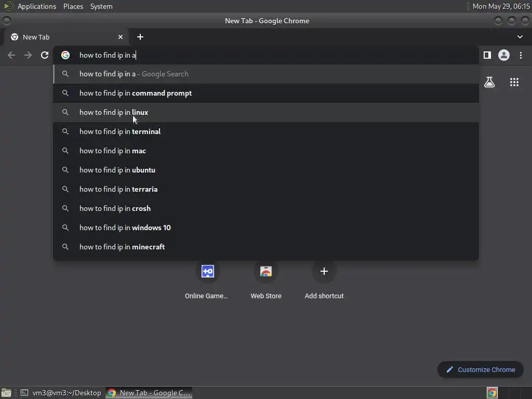
Task: Open the Chrome profile avatar
Action: tap(504, 55)
